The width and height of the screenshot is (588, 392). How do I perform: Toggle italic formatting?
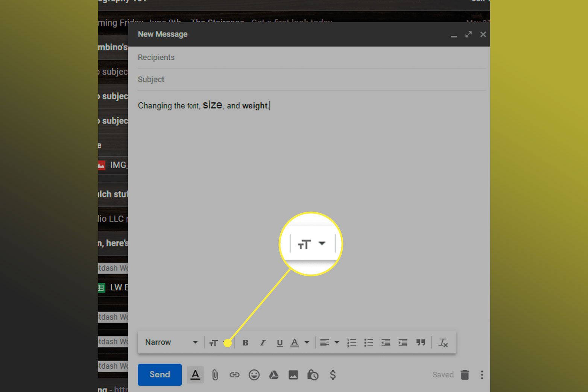263,343
